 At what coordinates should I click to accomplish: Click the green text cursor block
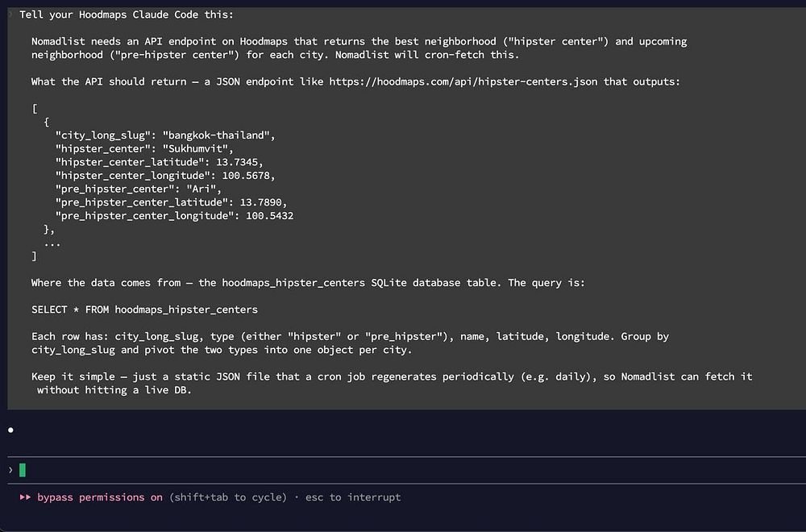coord(23,470)
